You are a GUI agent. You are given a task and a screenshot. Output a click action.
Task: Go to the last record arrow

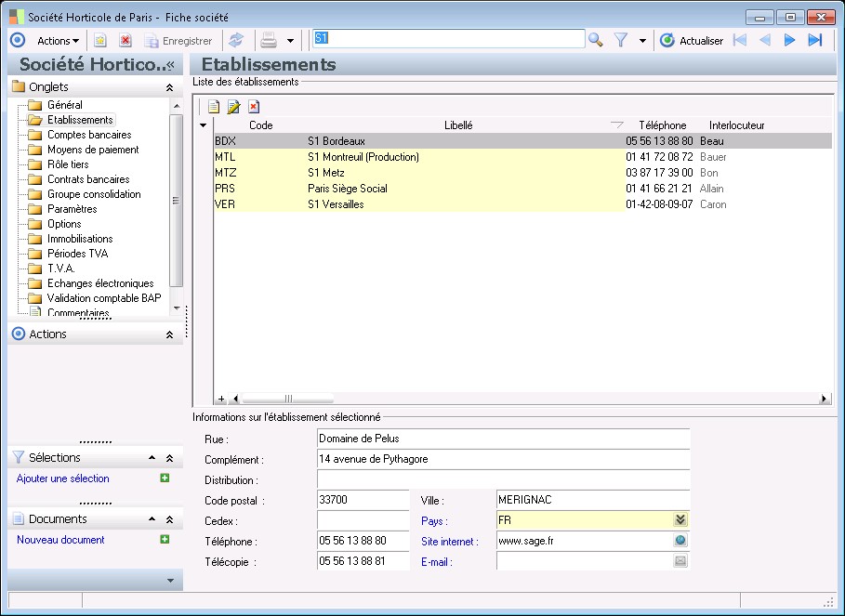click(x=815, y=40)
